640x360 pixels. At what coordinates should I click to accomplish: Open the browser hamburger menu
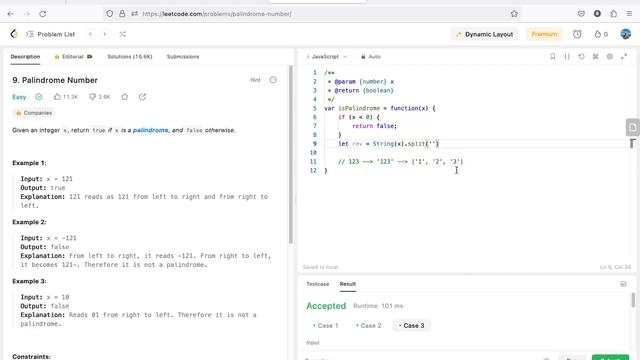tap(629, 14)
